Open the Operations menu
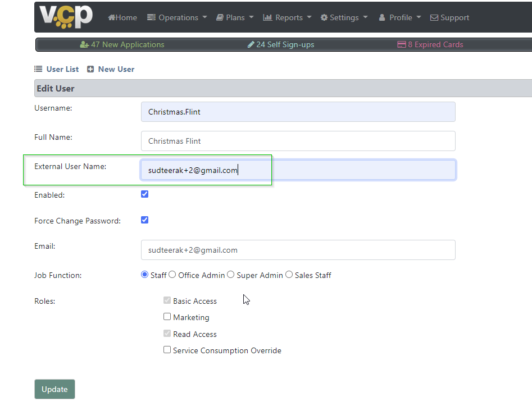 [x=177, y=17]
